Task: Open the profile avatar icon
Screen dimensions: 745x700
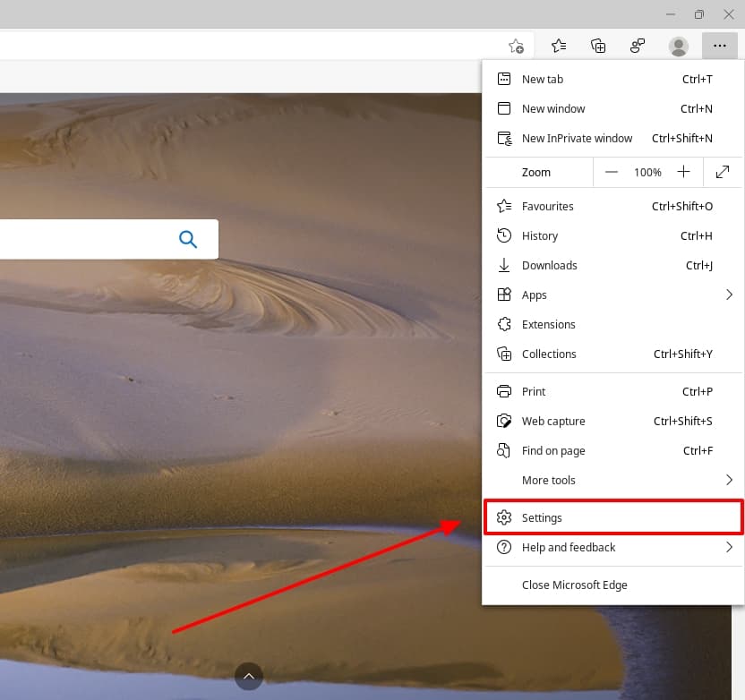Action: point(678,46)
